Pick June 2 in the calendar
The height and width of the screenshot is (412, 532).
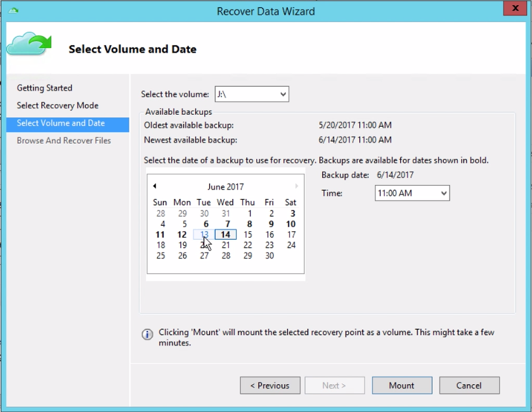(x=271, y=214)
